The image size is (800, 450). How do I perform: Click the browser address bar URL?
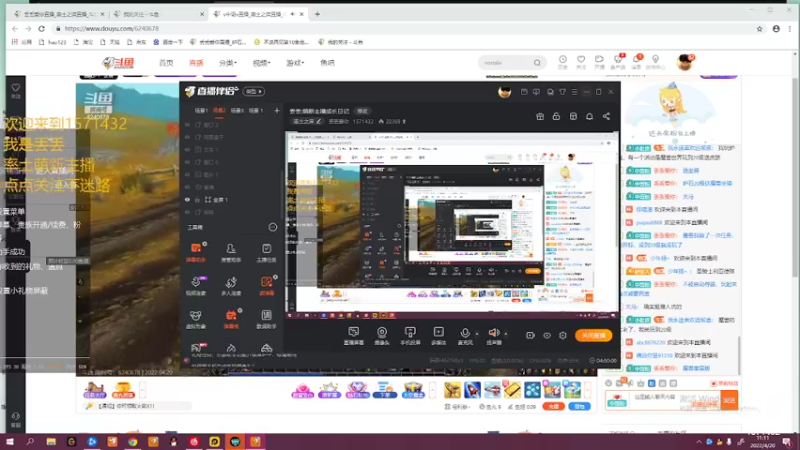112,29
